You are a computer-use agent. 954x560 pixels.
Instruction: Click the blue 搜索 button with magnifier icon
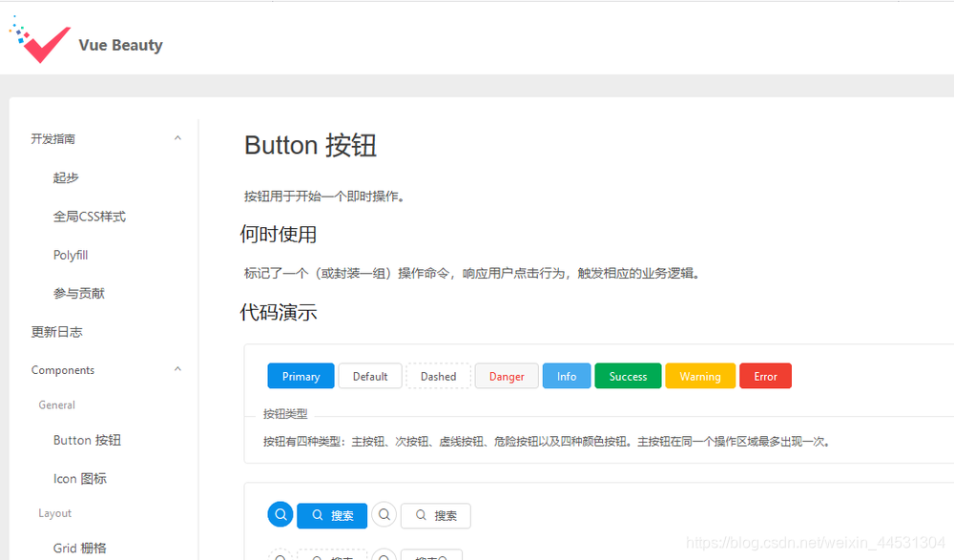pyautogui.click(x=331, y=515)
